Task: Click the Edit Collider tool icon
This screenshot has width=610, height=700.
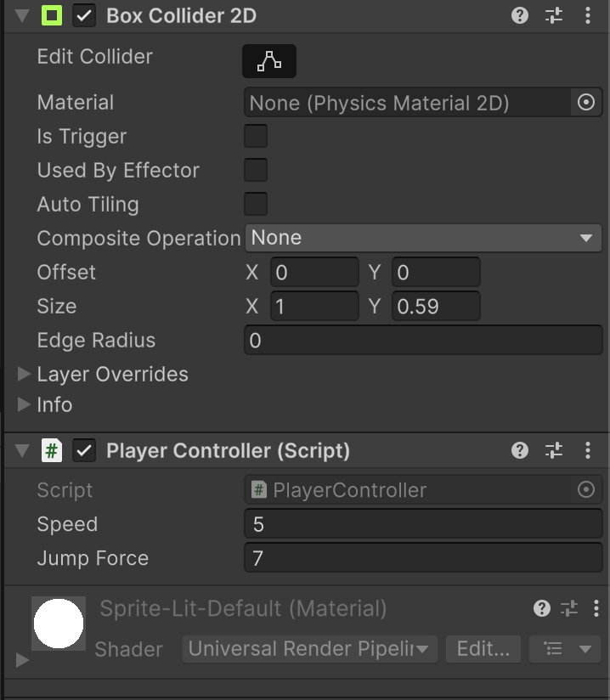Action: click(269, 60)
